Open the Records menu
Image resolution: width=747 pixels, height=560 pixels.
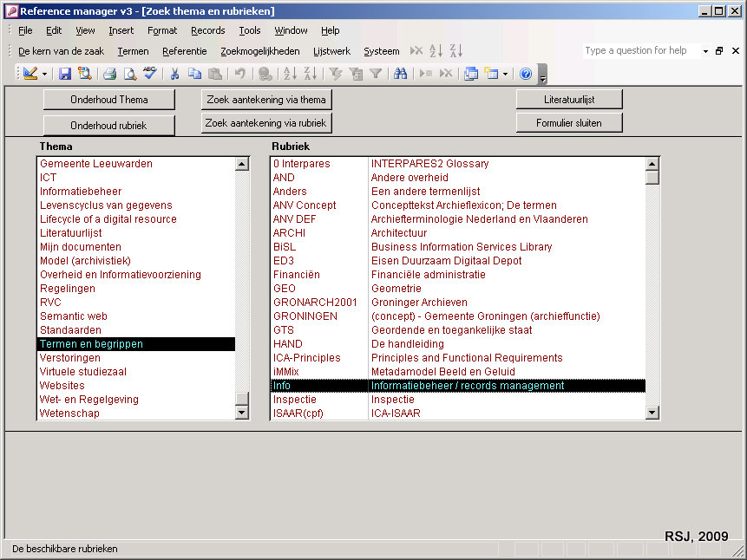point(207,30)
